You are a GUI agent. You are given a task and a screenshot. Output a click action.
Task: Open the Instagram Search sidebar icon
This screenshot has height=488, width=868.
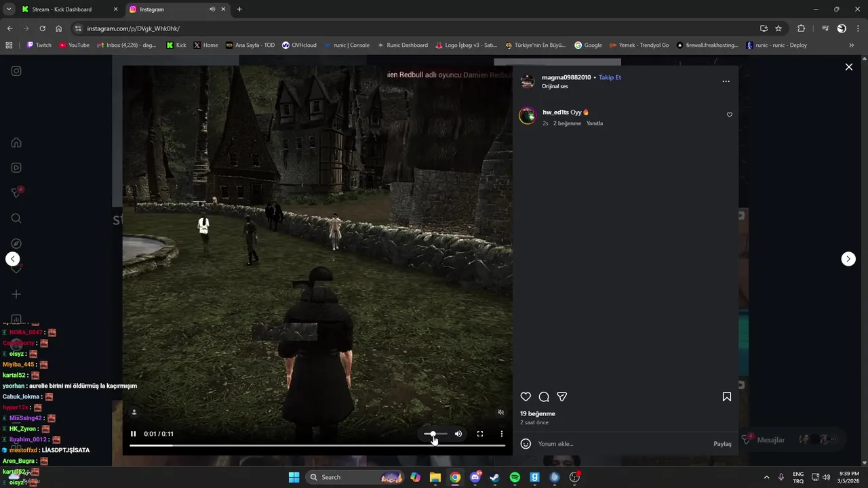tap(16, 218)
